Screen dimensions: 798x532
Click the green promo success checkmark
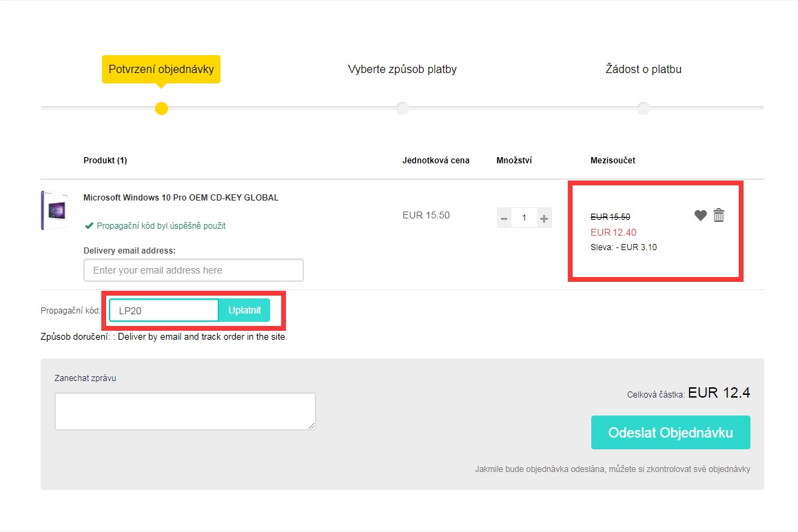point(88,225)
